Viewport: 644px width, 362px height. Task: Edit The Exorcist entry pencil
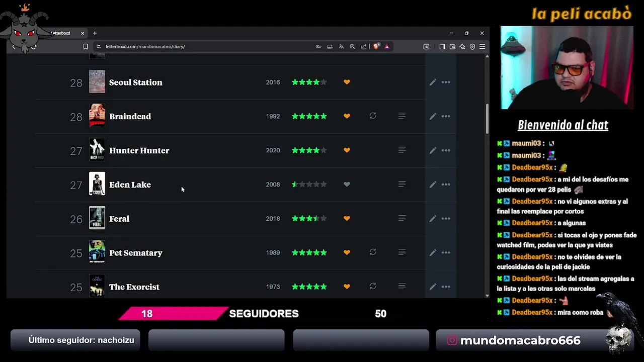point(433,287)
